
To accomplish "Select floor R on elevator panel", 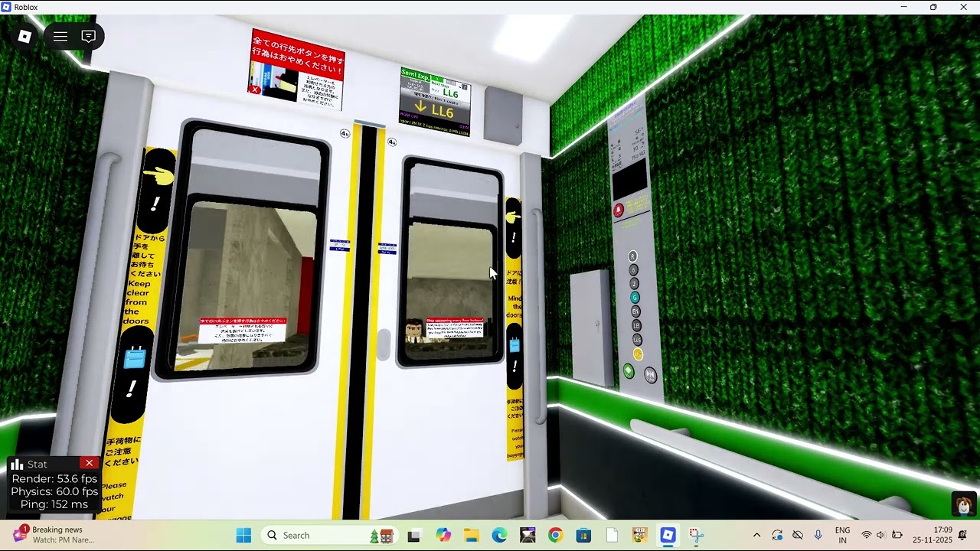I will click(x=632, y=256).
